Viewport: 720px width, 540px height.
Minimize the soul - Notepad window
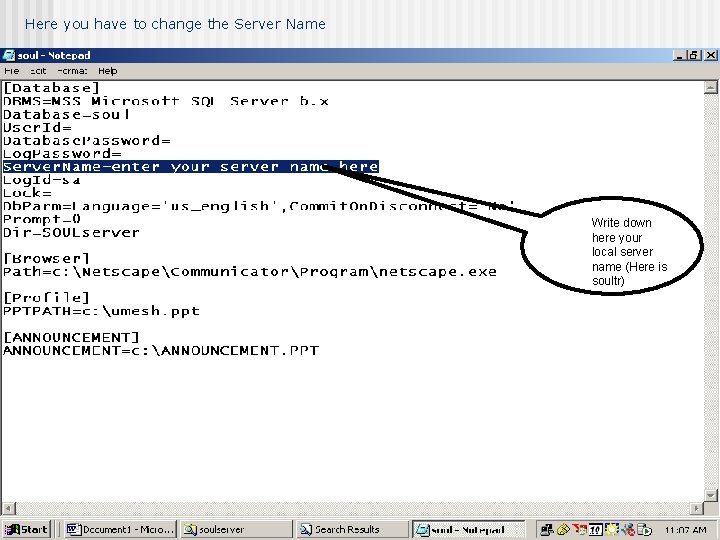679,56
